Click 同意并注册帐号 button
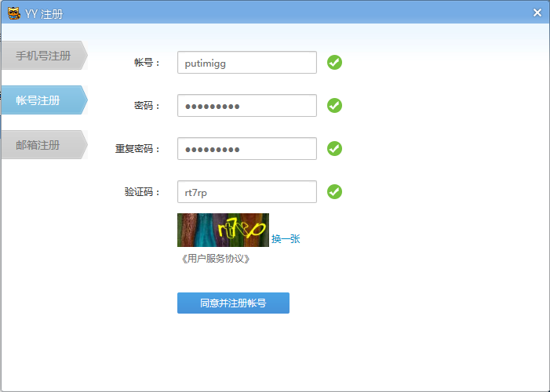550x392 pixels. click(233, 303)
